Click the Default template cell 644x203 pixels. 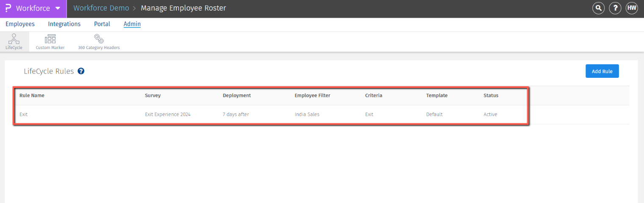[x=434, y=115]
